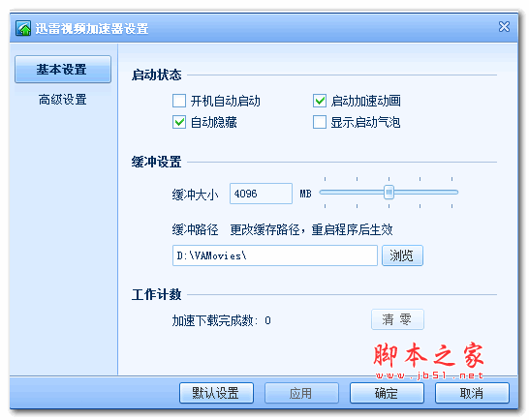Click the Xunlei accelerator title bar icon
529x420 pixels.
[23, 28]
